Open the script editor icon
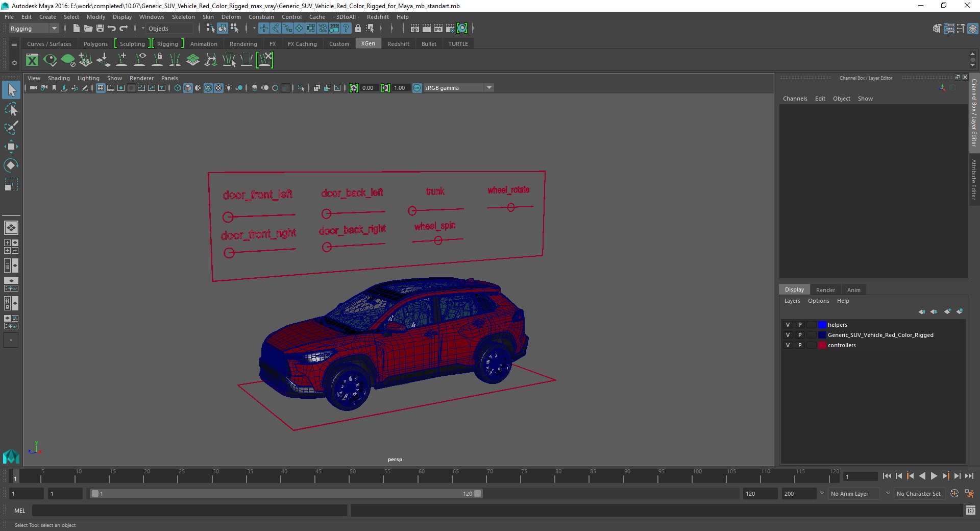980x531 pixels. tap(970, 510)
